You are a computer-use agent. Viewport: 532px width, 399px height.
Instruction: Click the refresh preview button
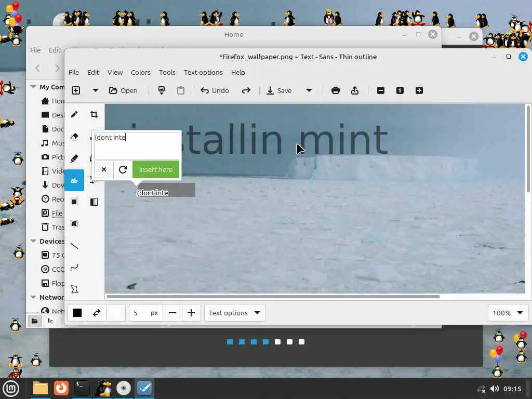123,170
